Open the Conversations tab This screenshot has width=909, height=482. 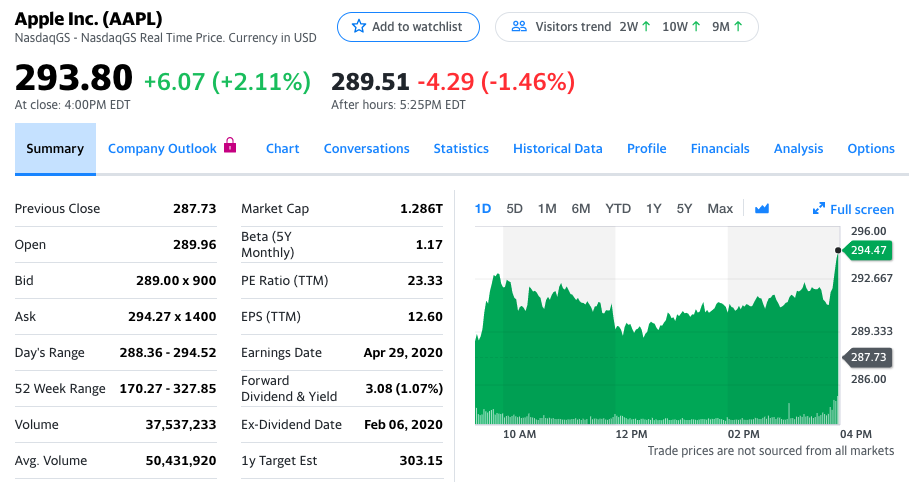366,149
